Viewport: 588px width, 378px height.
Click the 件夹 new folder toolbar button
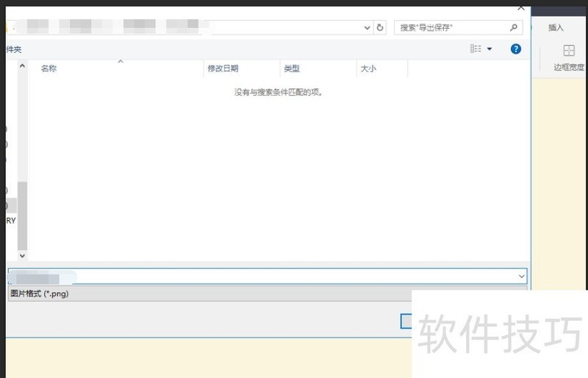pyautogui.click(x=14, y=49)
